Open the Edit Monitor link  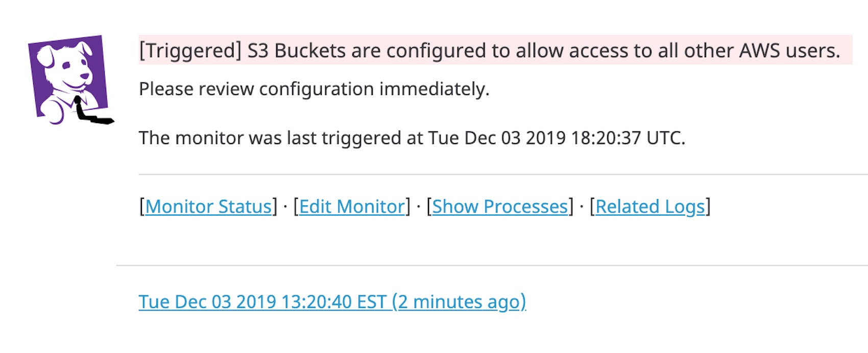(352, 207)
